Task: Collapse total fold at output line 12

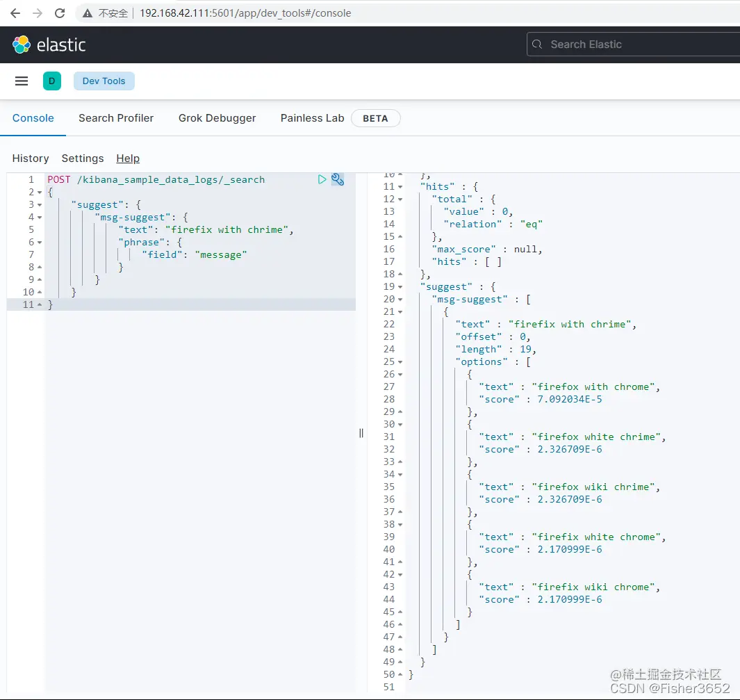Action: coord(400,200)
